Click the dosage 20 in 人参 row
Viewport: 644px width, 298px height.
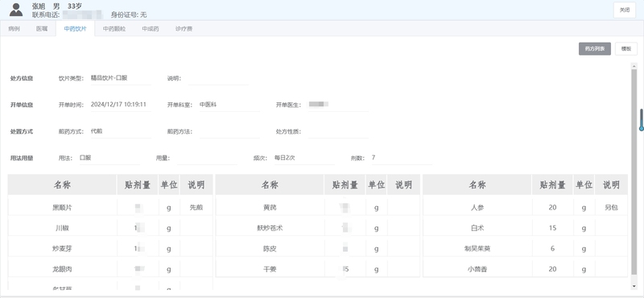tap(552, 208)
